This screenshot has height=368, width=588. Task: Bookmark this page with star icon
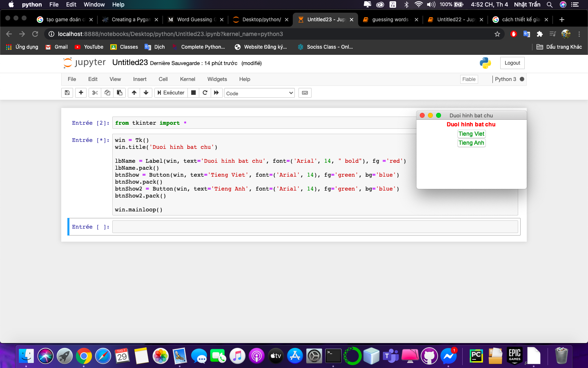[x=497, y=34]
